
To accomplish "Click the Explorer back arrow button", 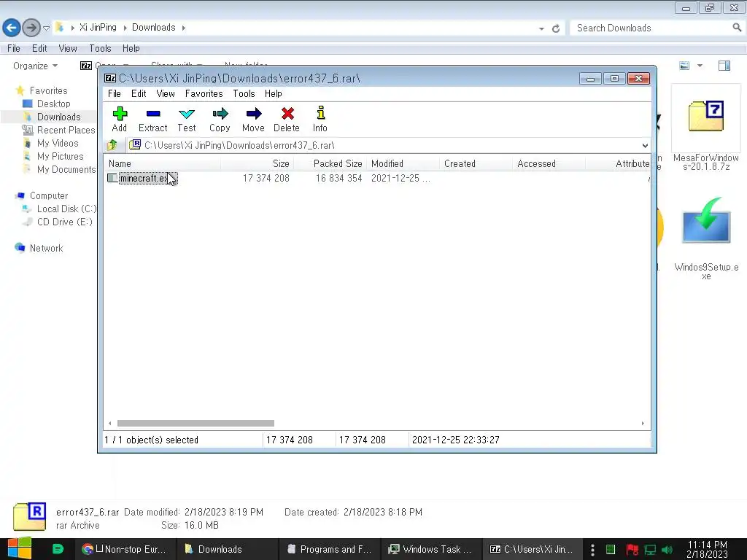I will 12,28.
